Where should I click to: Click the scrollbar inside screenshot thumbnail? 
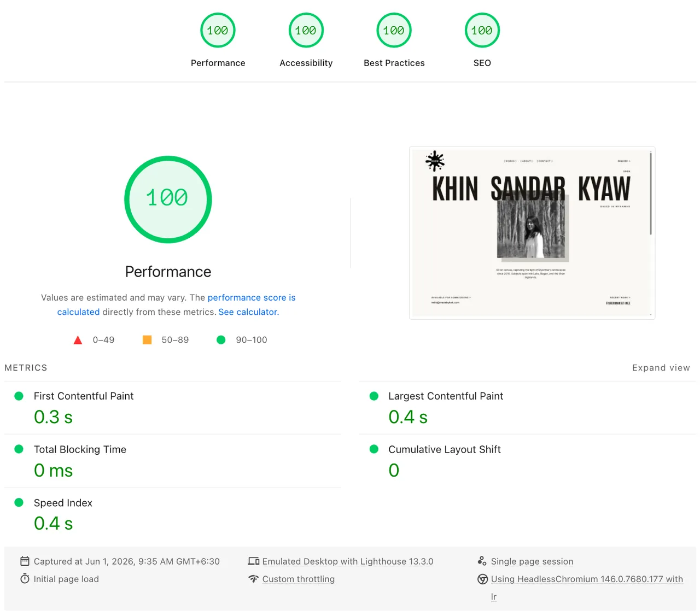[651, 194]
